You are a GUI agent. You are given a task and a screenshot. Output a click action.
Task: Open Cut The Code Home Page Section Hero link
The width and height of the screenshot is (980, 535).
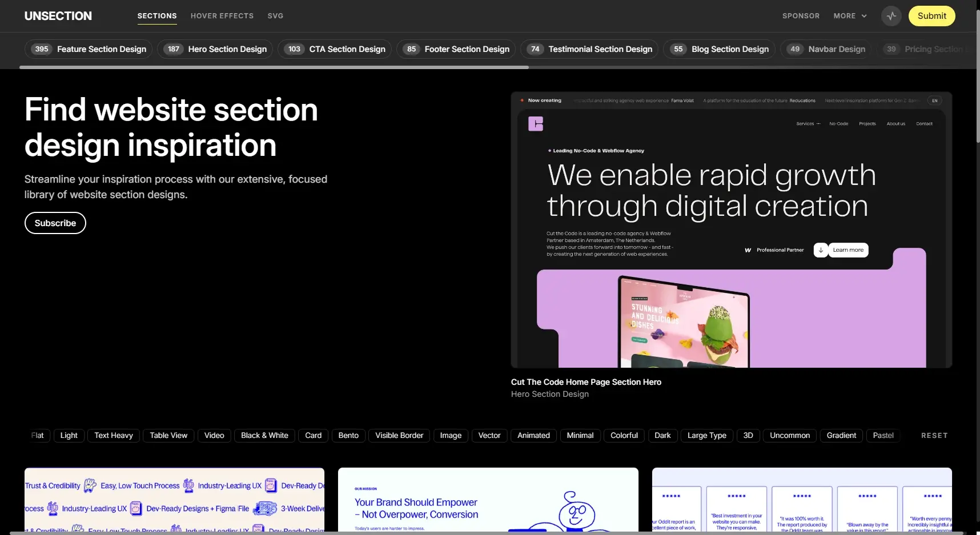[x=586, y=382]
